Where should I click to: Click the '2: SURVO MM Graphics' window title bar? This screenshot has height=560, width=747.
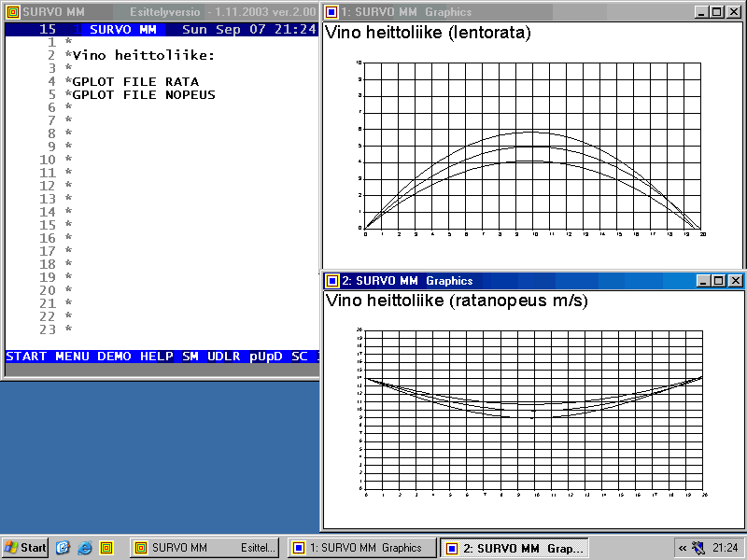(x=533, y=281)
